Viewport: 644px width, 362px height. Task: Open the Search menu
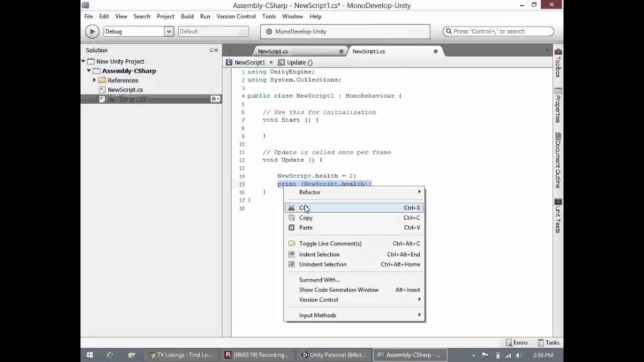click(142, 16)
